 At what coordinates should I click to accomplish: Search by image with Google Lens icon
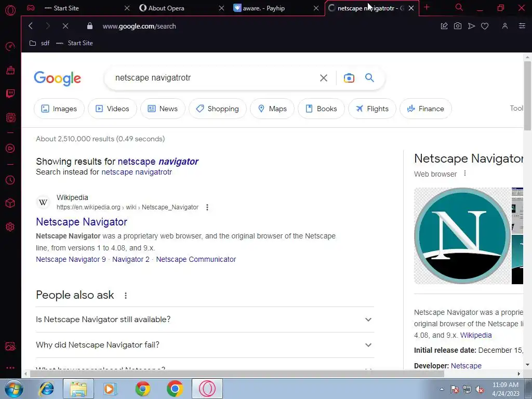(x=349, y=78)
